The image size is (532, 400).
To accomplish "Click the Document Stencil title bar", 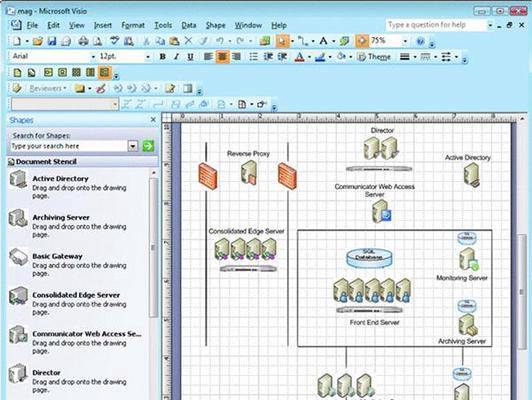I will (82, 162).
